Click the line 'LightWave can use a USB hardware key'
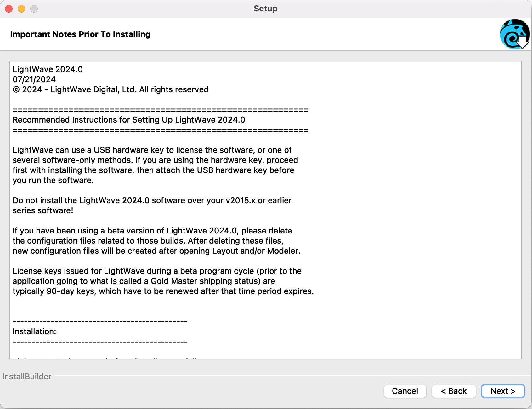 click(x=152, y=150)
